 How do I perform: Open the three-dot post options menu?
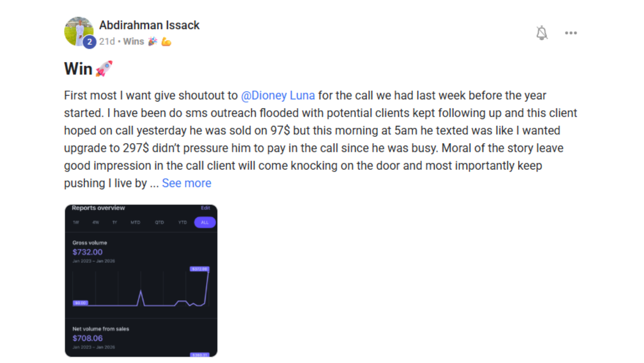[571, 33]
